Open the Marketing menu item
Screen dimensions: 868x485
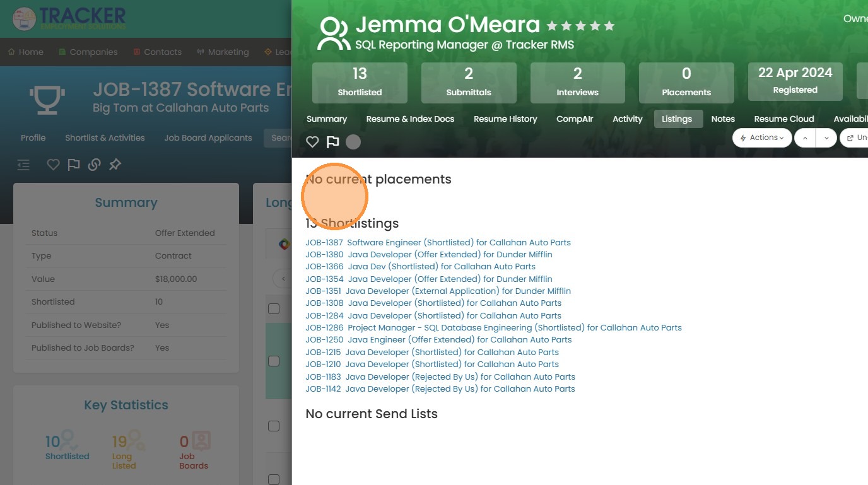[x=223, y=52]
